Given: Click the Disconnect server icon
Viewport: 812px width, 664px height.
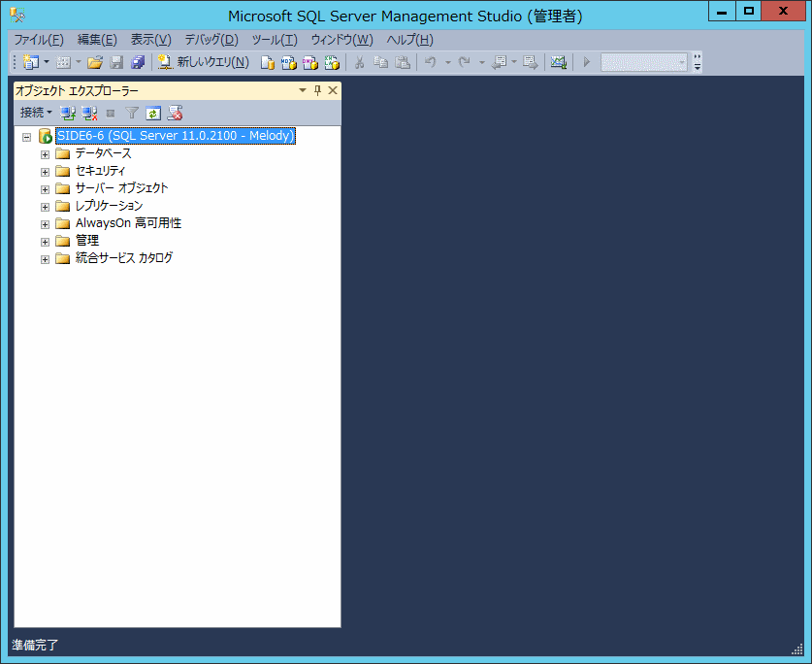Looking at the screenshot, I should point(89,113).
